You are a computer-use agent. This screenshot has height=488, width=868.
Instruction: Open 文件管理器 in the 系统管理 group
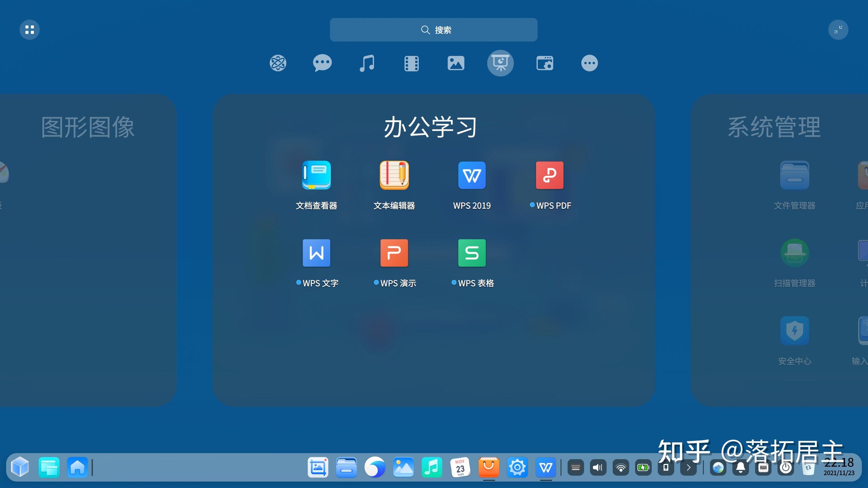794,175
